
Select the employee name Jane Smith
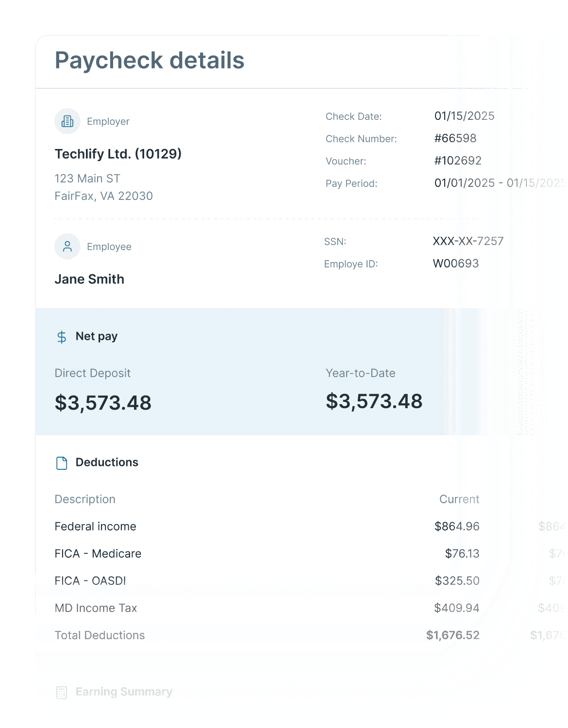pos(89,279)
